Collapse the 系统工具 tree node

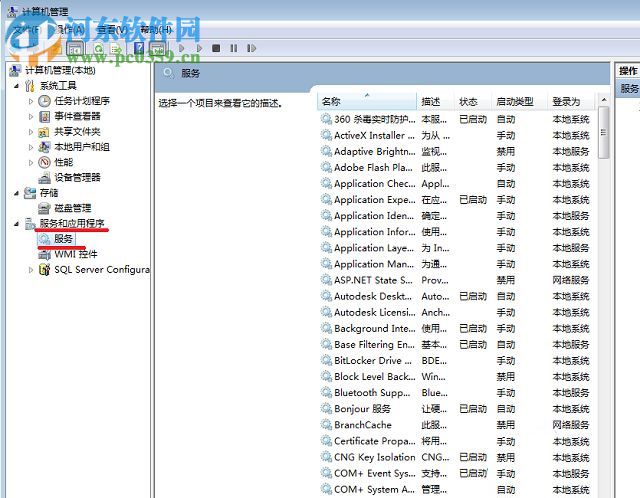coord(16,86)
